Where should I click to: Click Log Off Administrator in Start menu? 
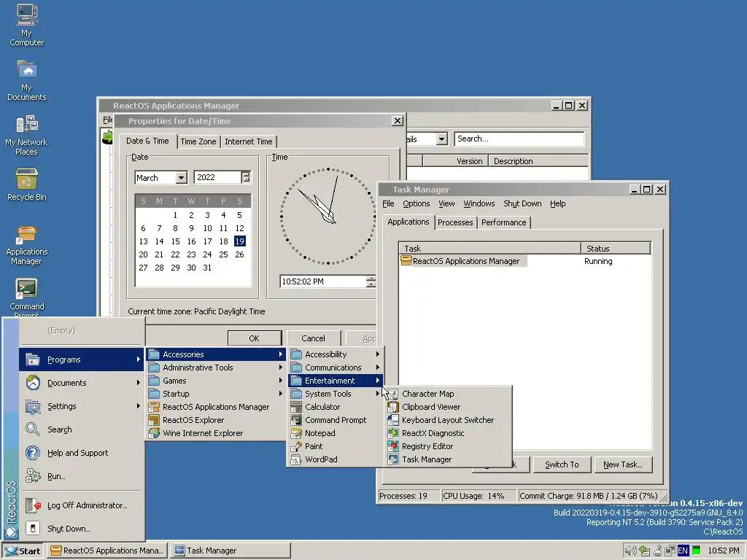point(81,505)
